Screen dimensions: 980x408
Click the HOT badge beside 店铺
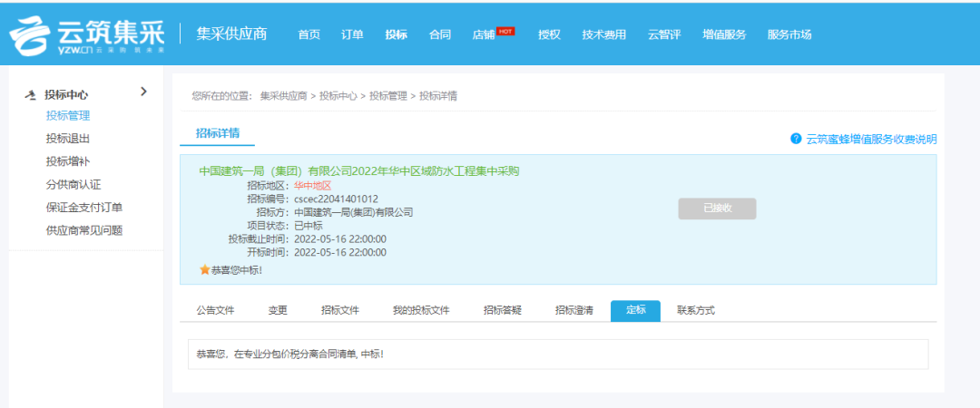(505, 31)
